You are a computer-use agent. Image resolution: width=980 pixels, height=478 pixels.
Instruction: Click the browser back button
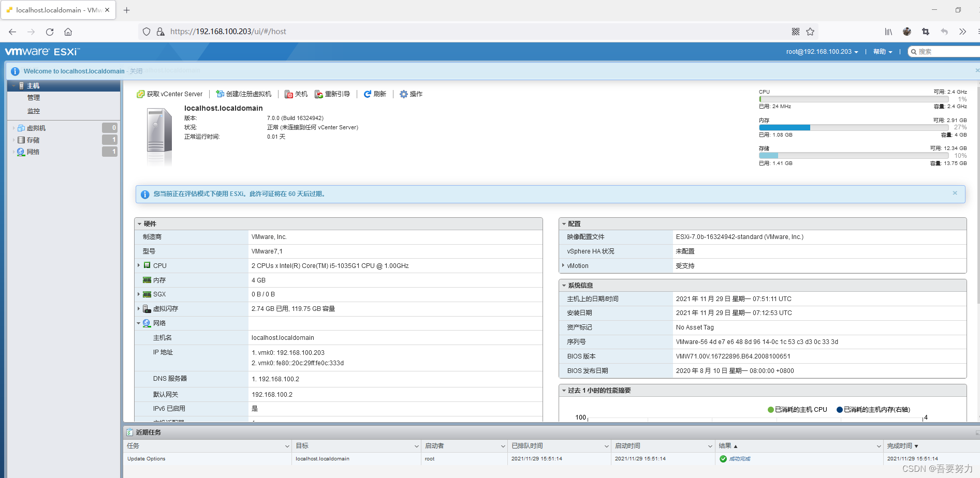(12, 32)
